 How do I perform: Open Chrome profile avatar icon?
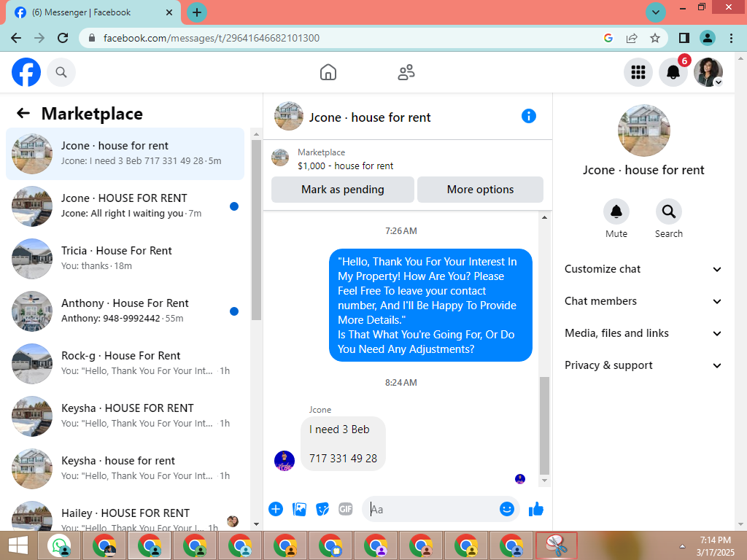708,38
